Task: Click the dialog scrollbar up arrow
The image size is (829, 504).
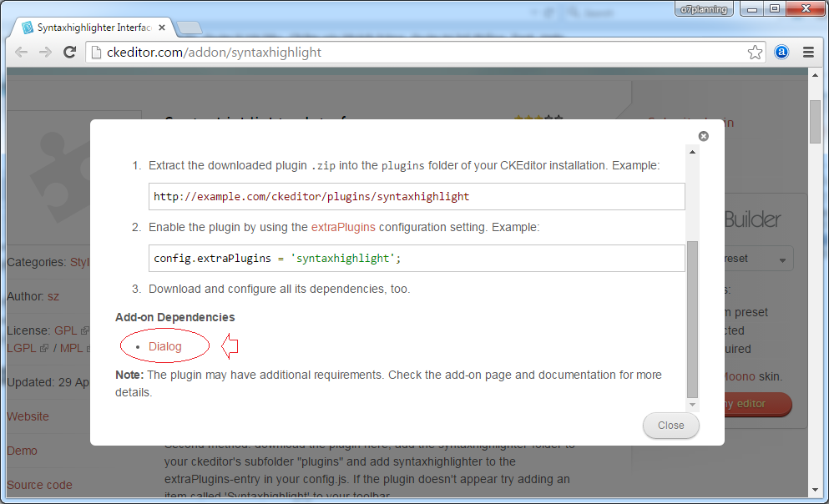Action: pos(692,152)
